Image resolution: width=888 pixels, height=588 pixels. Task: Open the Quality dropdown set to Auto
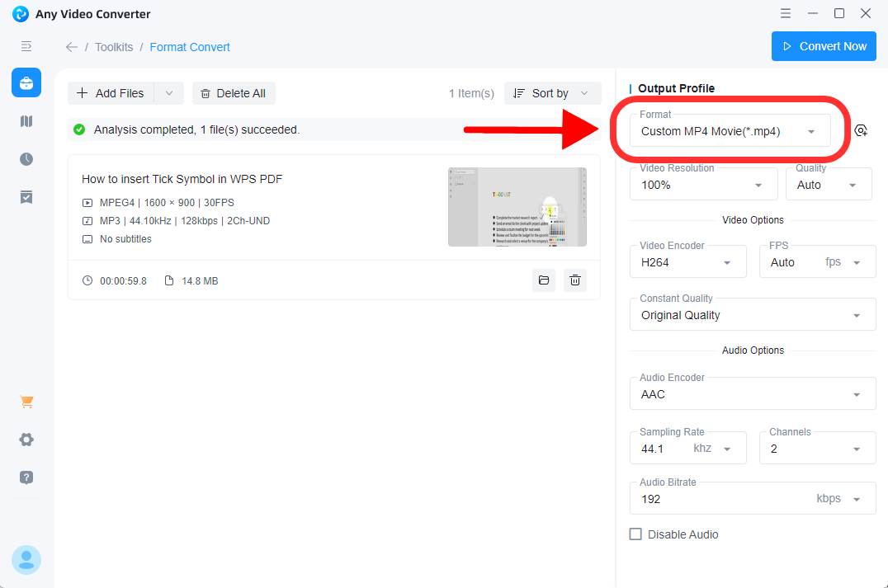[829, 185]
